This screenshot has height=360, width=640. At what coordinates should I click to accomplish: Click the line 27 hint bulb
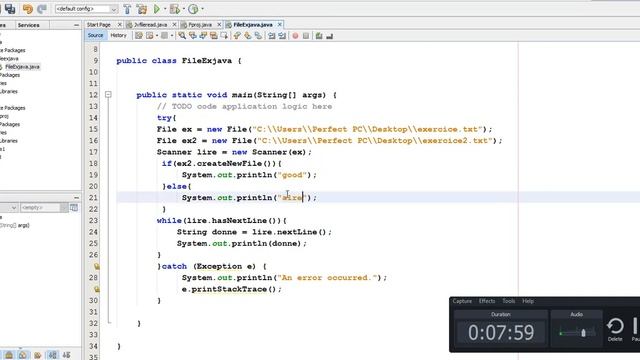point(97,266)
